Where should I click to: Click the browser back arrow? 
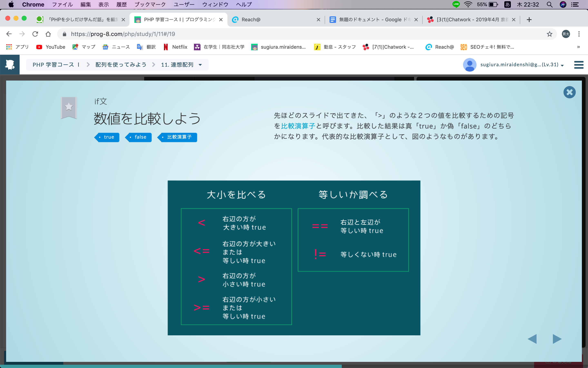point(9,34)
